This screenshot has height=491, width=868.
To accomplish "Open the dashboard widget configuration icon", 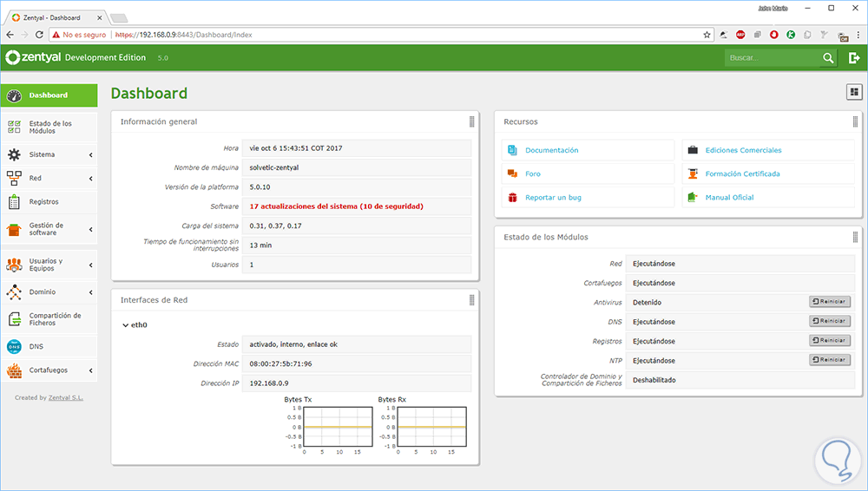I will [x=854, y=92].
